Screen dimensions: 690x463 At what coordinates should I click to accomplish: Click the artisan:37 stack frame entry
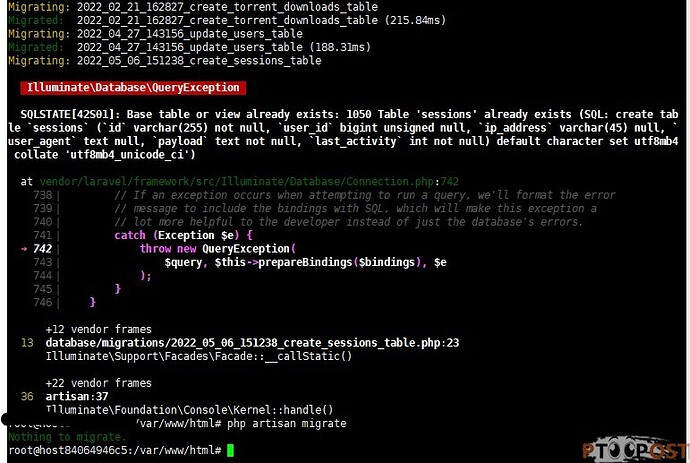point(77,397)
